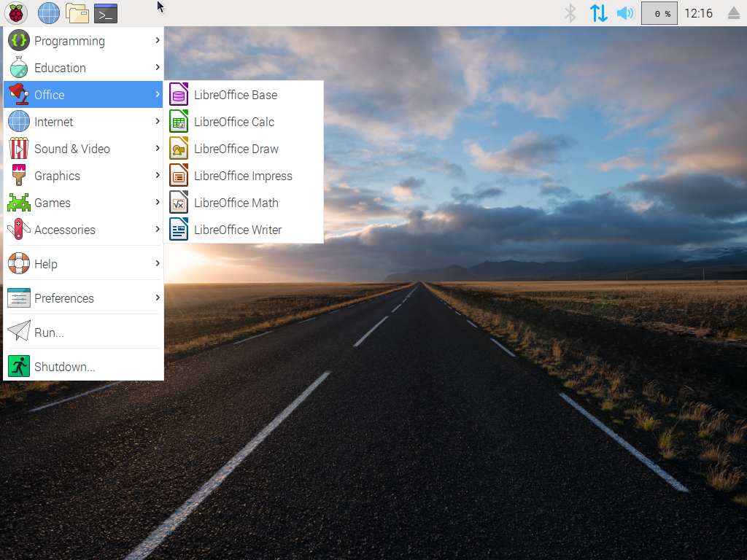747x560 pixels.
Task: Open the file manager icon
Action: click(77, 13)
